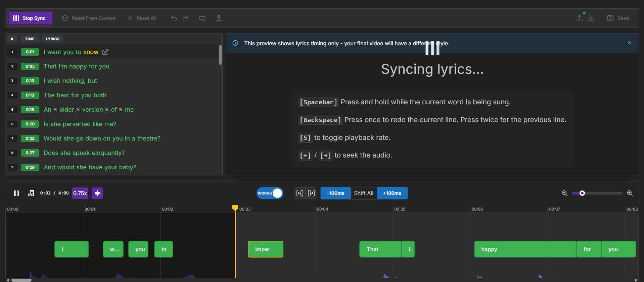Viewport: 644px width, 282px height.
Task: Click the upload icon
Action: tap(580, 18)
